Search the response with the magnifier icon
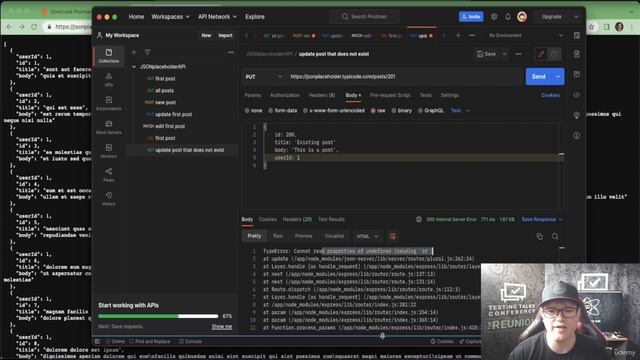 pyautogui.click(x=555, y=236)
